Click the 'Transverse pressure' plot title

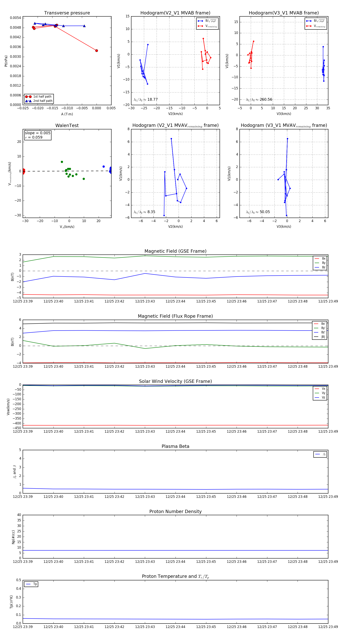[67, 13]
